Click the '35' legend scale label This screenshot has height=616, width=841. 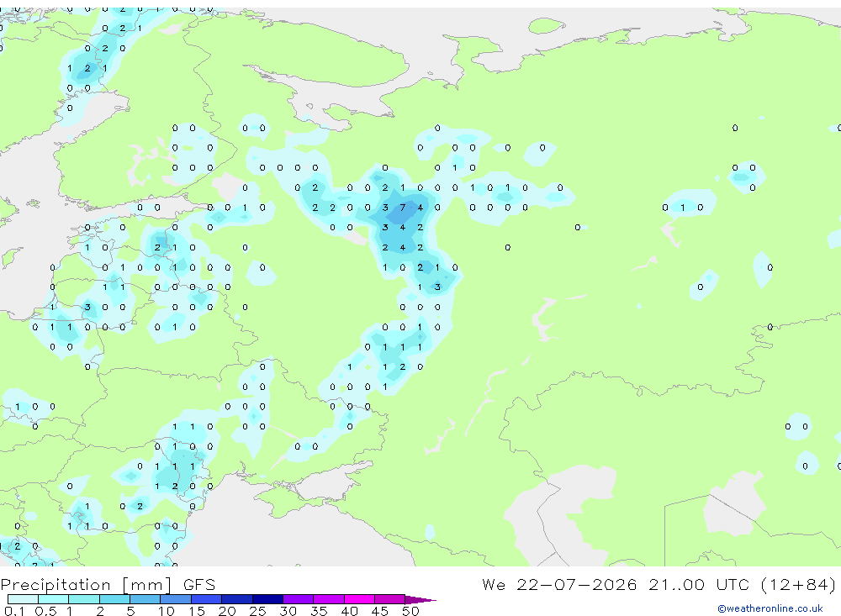pyautogui.click(x=319, y=611)
